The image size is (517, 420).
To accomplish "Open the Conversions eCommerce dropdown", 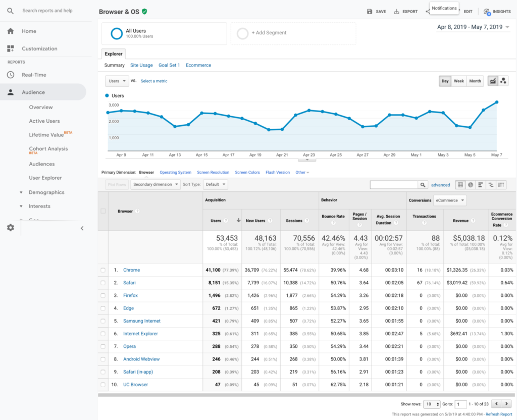I will (x=450, y=200).
